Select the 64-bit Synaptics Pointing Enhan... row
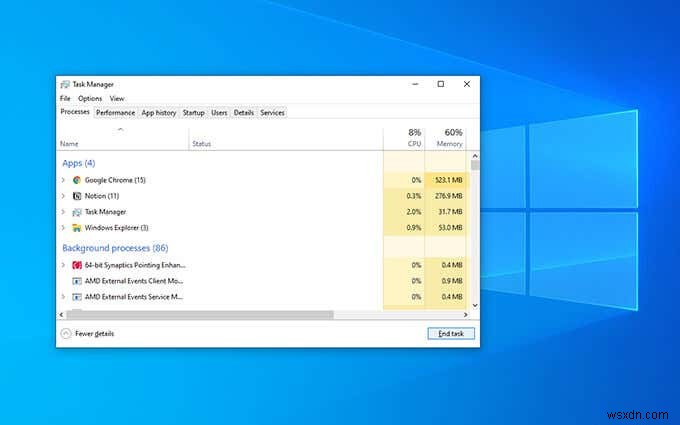The width and height of the screenshot is (680, 425). pyautogui.click(x=135, y=265)
